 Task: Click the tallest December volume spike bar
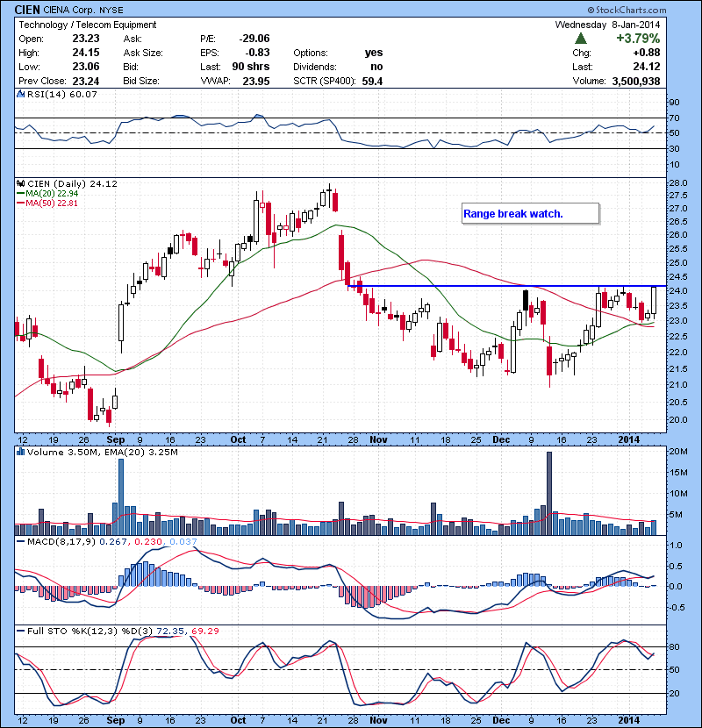coord(549,493)
